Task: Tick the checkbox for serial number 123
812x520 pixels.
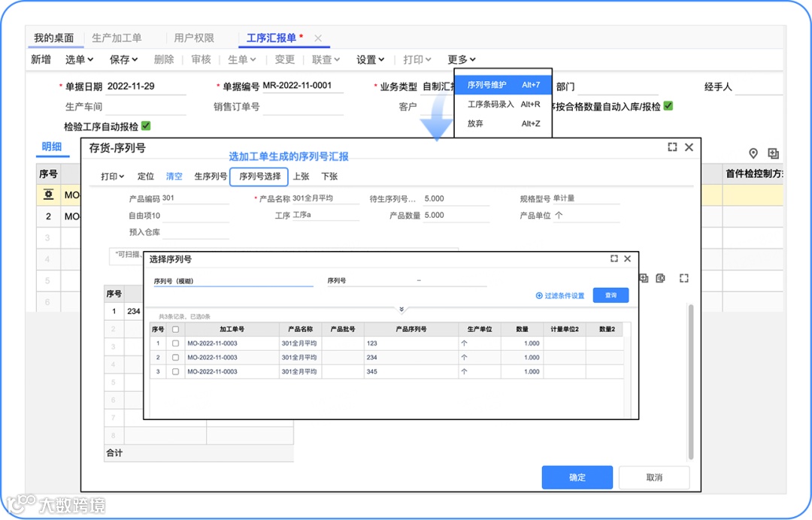Action: [175, 343]
